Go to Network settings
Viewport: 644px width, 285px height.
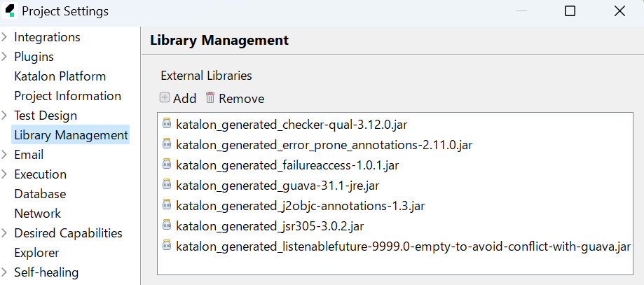tap(37, 214)
